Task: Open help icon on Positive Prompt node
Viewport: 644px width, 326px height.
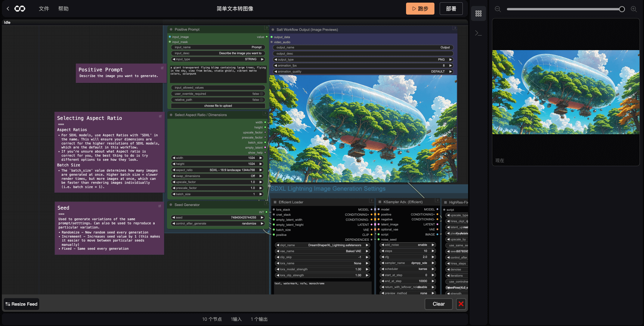Action: [267, 28]
